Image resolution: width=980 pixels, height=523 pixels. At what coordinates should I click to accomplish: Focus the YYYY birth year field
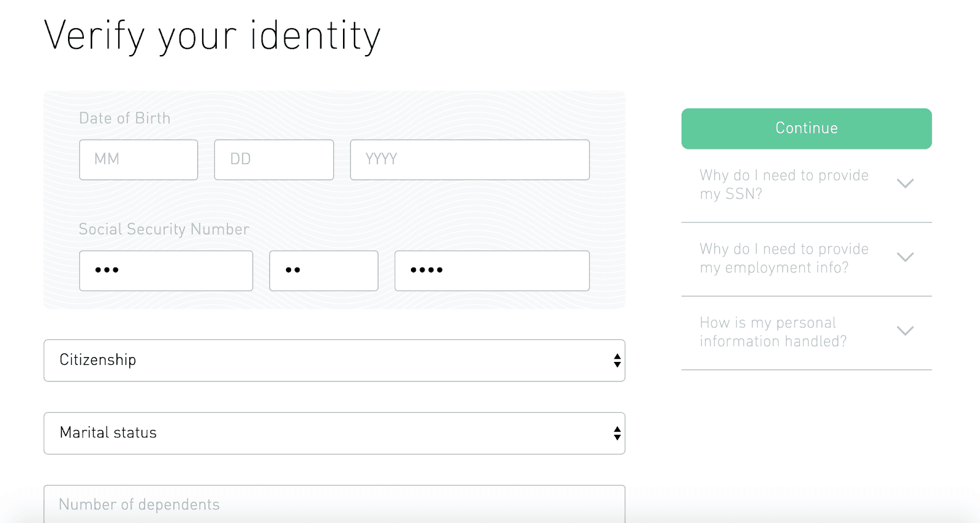(x=470, y=160)
